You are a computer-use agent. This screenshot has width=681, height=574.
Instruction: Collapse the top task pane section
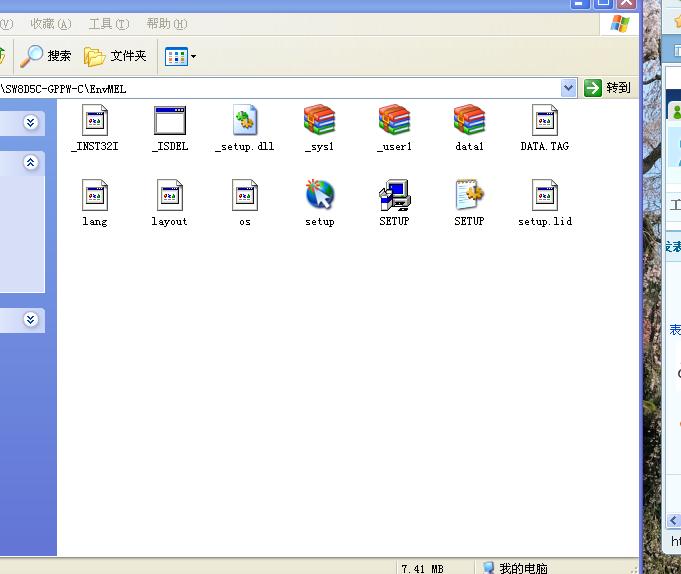[x=31, y=162]
